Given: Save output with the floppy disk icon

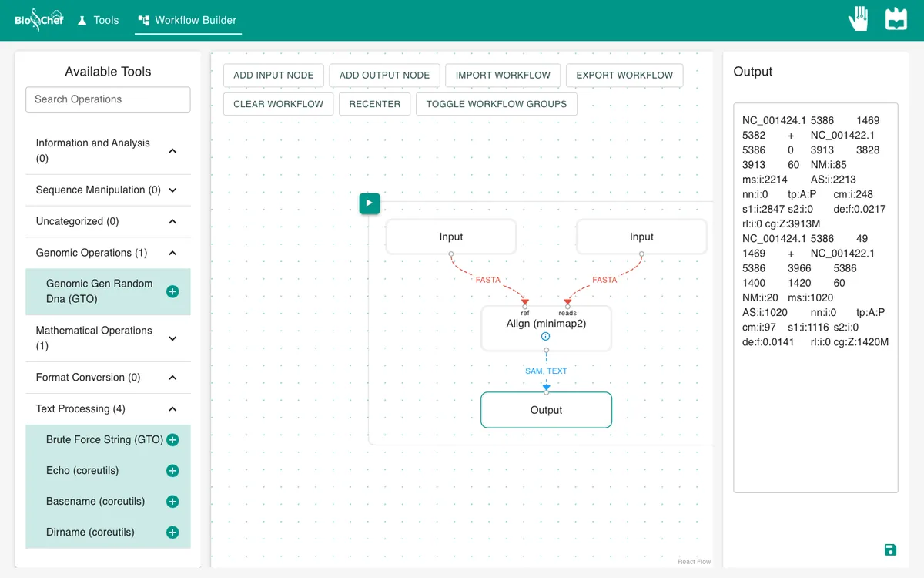Looking at the screenshot, I should [890, 549].
